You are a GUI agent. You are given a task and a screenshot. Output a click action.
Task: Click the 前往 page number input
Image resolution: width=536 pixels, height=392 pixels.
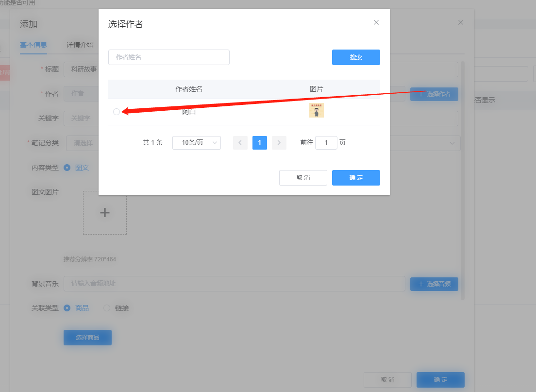pyautogui.click(x=326, y=142)
